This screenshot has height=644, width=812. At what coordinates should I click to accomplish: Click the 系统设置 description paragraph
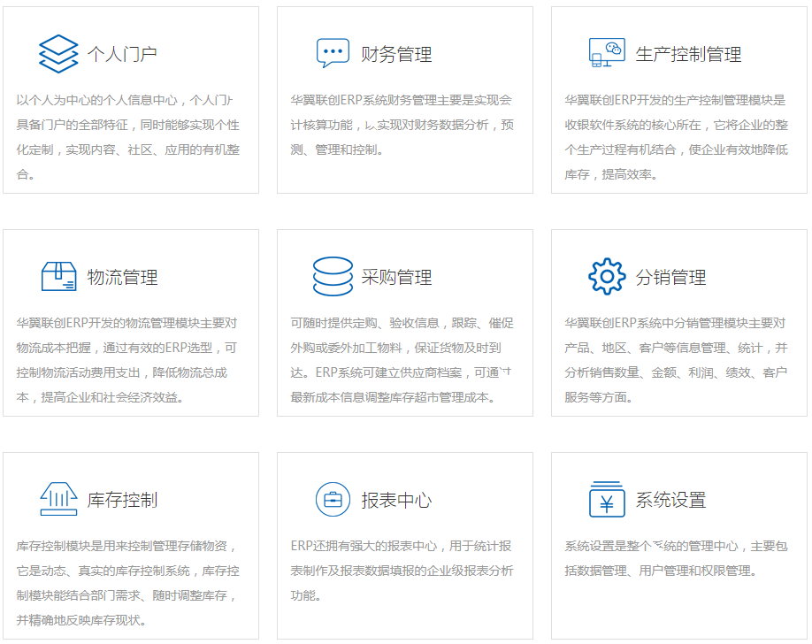coord(674,558)
